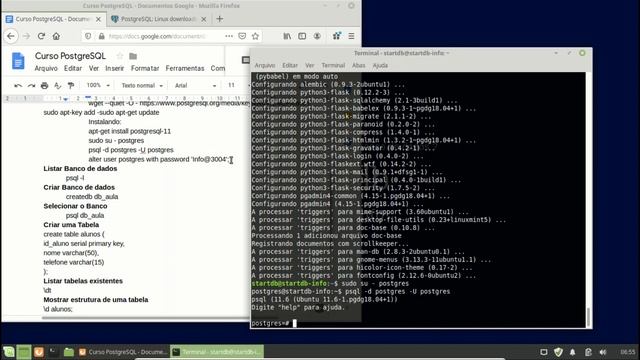This screenshot has width=640, height=360.
Task: Open Linux Mint start menu
Action: (9, 352)
